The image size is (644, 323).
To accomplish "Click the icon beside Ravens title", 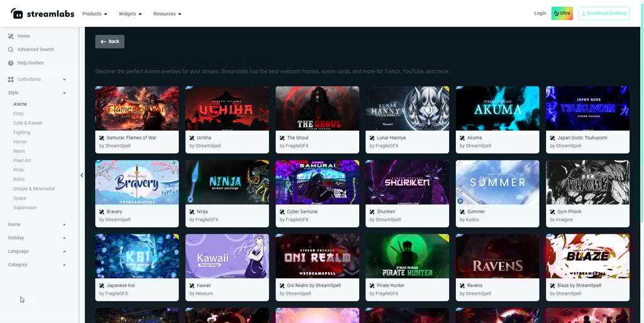I will (462, 286).
